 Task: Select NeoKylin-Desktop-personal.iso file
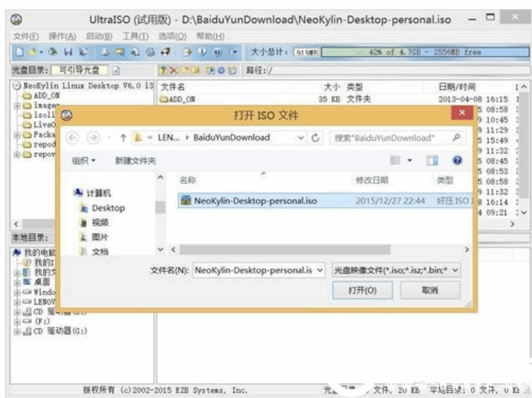[325, 200]
